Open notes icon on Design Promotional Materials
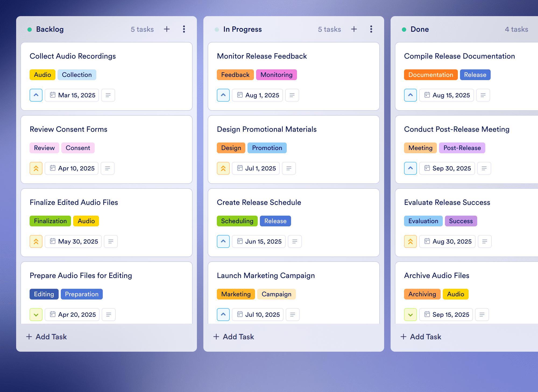The height and width of the screenshot is (392, 538). click(289, 168)
